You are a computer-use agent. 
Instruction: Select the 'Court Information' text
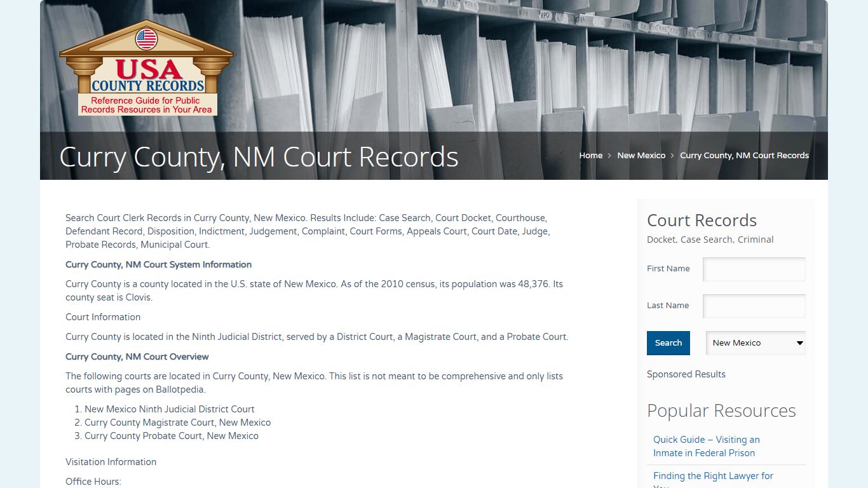coord(103,317)
